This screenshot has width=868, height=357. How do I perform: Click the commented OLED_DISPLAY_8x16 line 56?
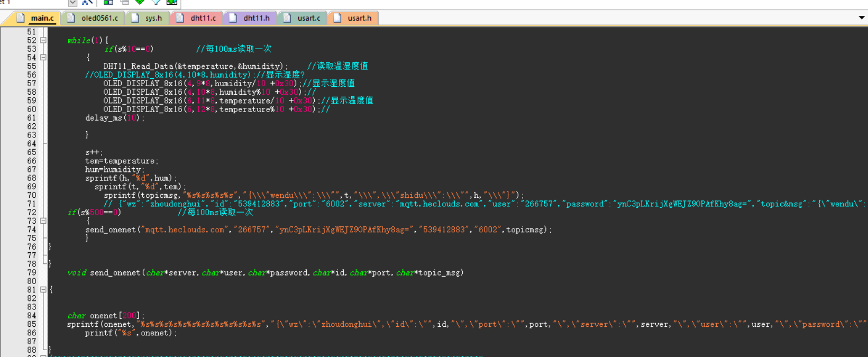coord(195,75)
